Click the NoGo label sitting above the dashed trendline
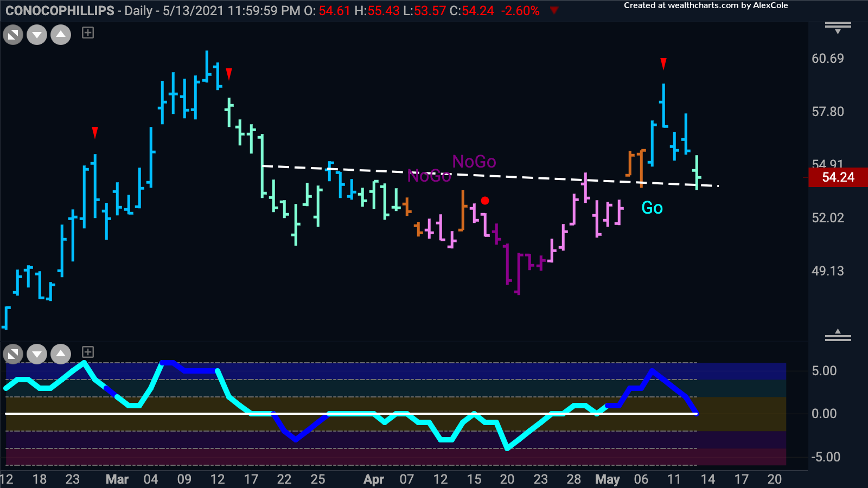The width and height of the screenshot is (868, 488). pyautogui.click(x=474, y=162)
